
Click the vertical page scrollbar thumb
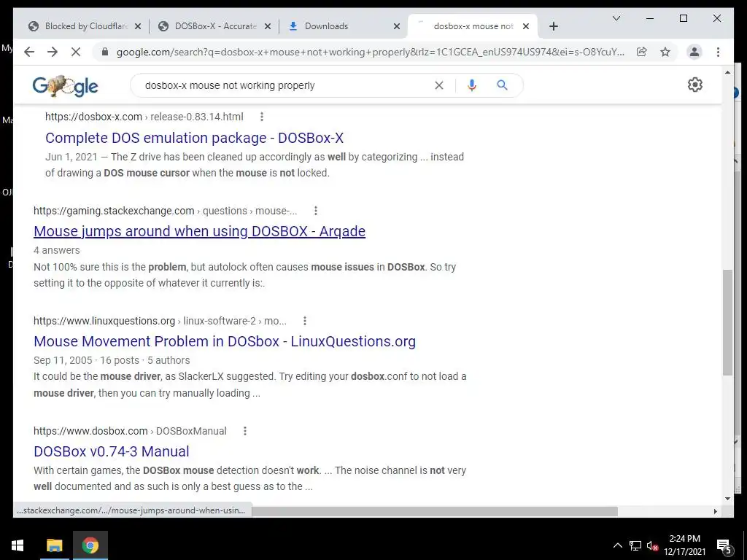click(x=727, y=322)
